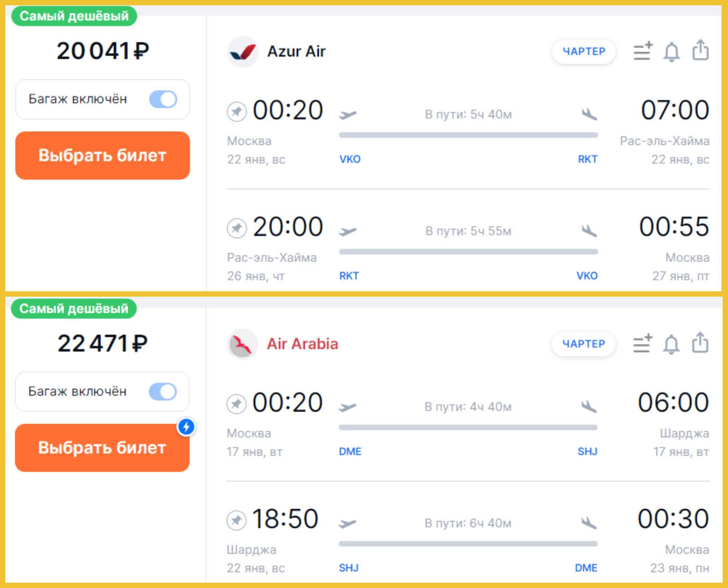Click the Azur Air airline logo

point(243,52)
